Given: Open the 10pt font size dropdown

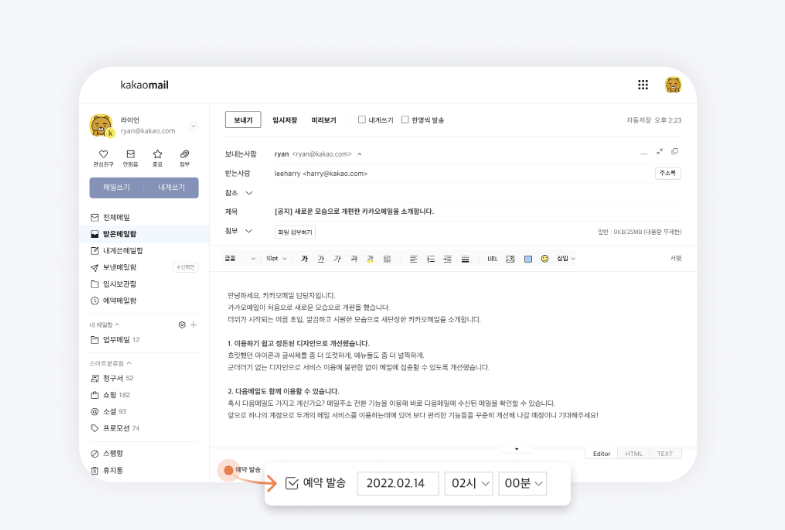Looking at the screenshot, I should (x=276, y=259).
